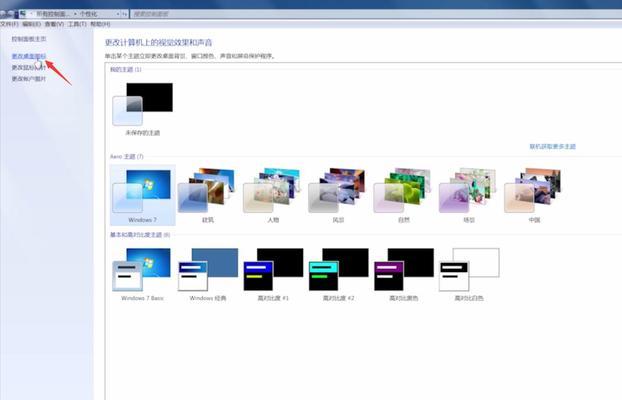Image resolution: width=622 pixels, height=400 pixels.
Task: Open the 文件(F) menu
Action: point(9,24)
